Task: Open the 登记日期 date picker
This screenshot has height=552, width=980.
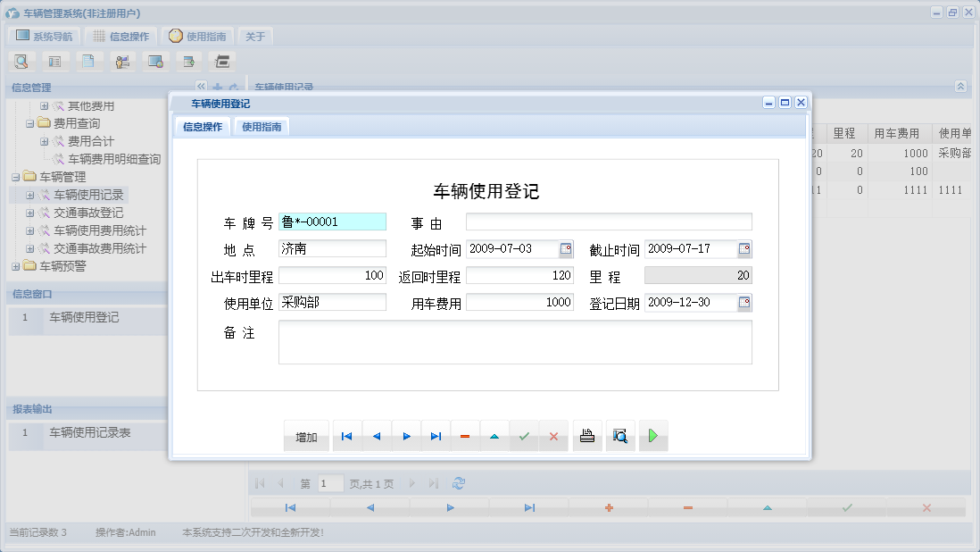Action: point(744,302)
